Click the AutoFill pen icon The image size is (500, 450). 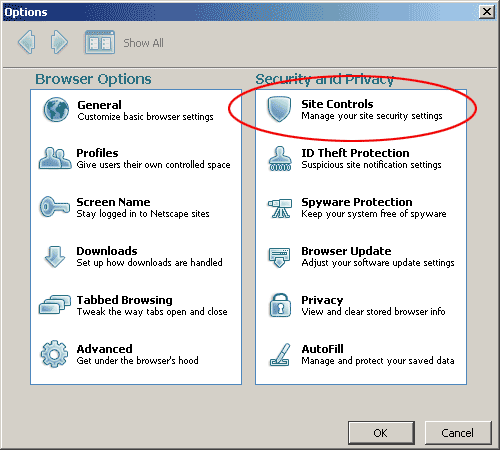click(x=280, y=355)
